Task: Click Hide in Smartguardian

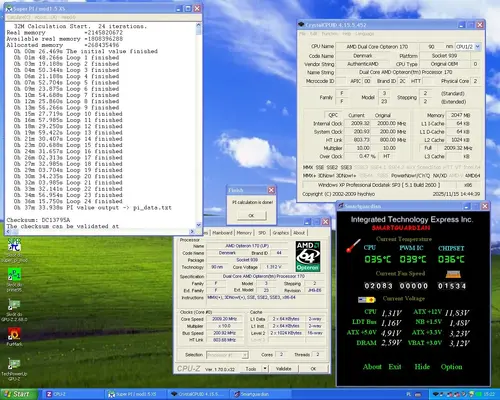Action: pos(422,367)
